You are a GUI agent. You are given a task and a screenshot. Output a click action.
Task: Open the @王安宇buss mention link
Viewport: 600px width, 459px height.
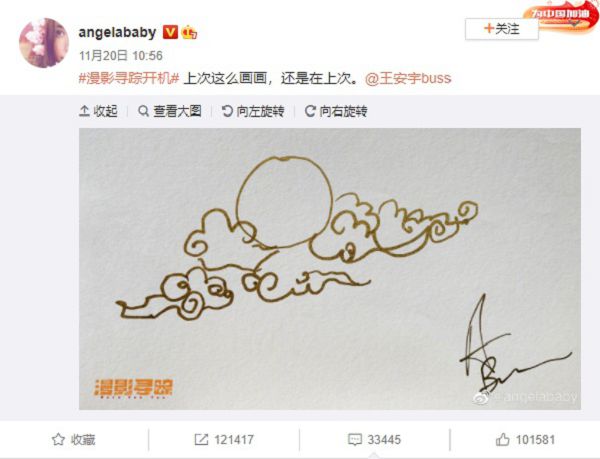coord(408,78)
